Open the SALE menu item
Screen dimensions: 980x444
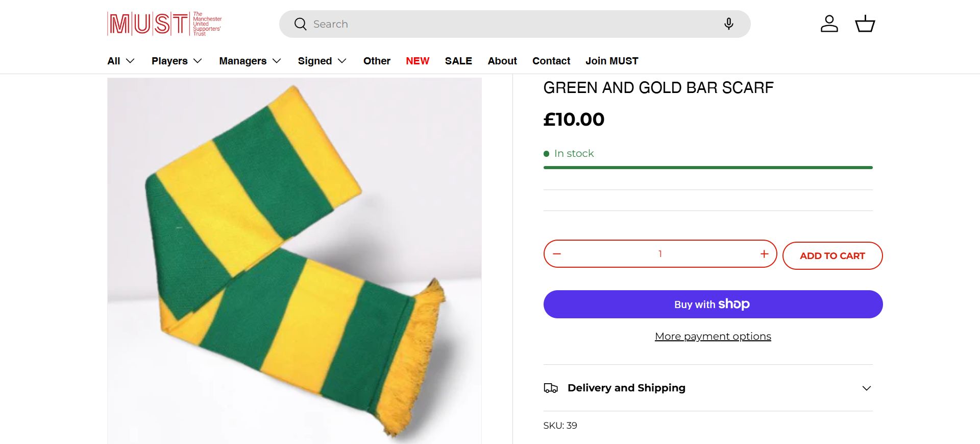(458, 61)
